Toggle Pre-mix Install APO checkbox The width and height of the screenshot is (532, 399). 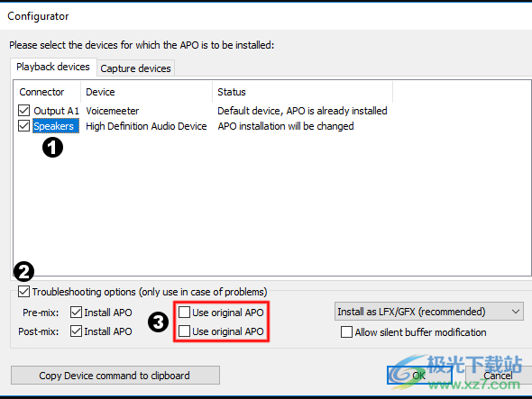[x=76, y=313]
